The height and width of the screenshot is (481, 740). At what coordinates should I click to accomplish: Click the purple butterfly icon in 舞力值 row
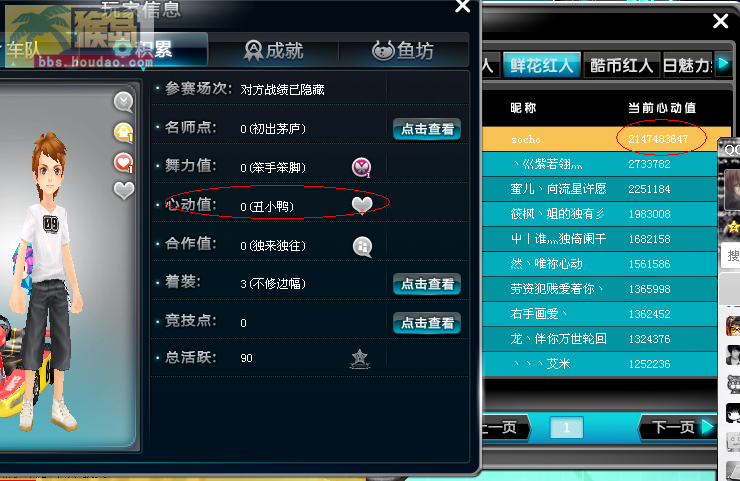tap(362, 167)
